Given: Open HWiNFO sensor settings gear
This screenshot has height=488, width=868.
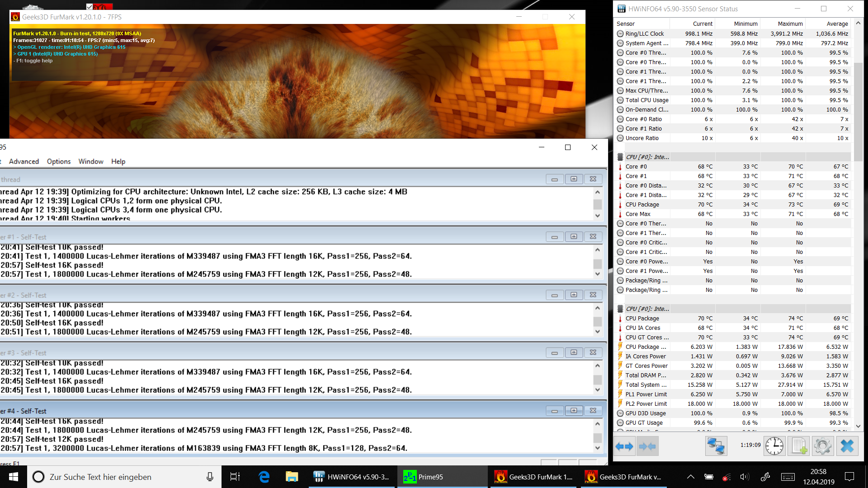Looking at the screenshot, I should [822, 446].
